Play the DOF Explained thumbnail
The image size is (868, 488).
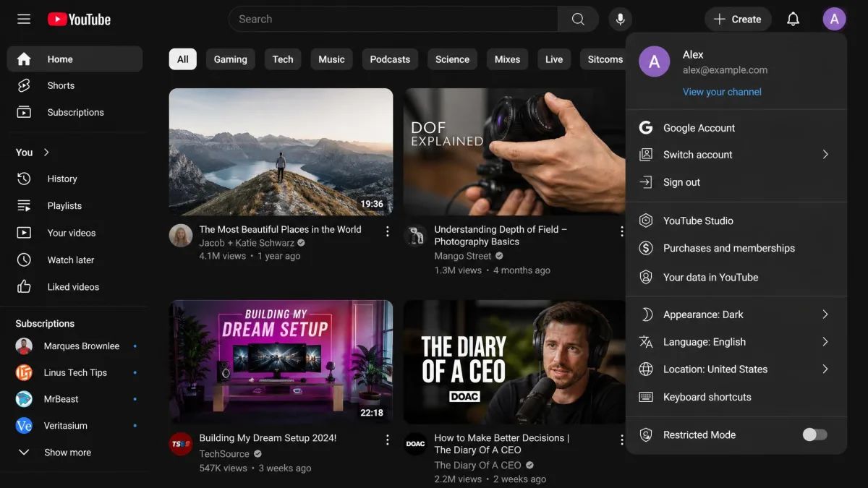(514, 152)
